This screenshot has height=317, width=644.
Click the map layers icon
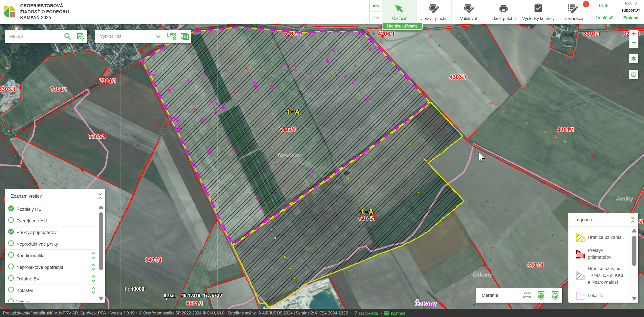pyautogui.click(x=633, y=59)
